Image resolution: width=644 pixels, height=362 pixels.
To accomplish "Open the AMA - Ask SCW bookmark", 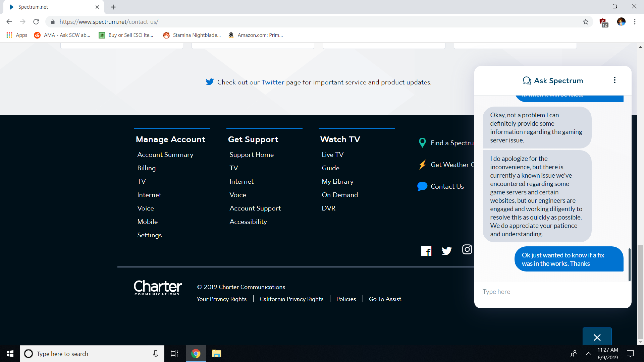I will (x=62, y=35).
